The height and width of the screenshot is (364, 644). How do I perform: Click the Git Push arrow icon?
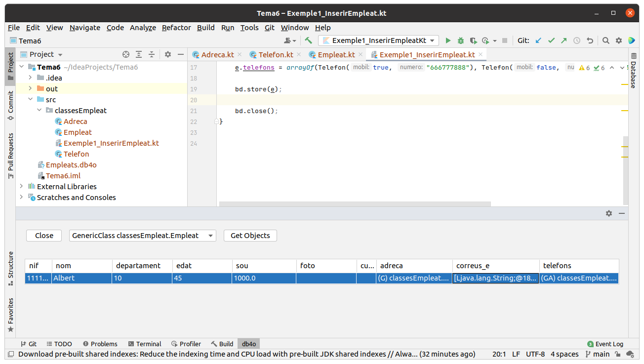pos(563,40)
